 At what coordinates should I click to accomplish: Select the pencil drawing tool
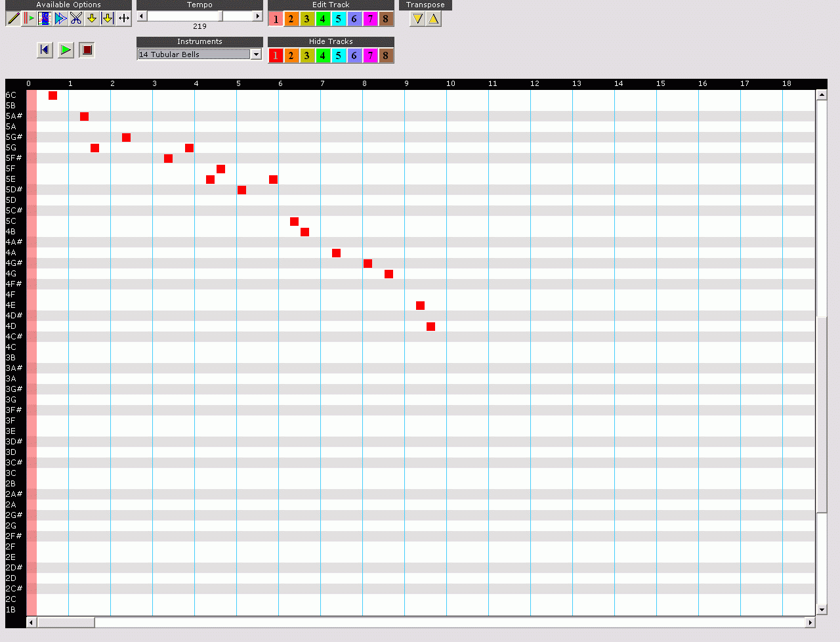point(14,19)
